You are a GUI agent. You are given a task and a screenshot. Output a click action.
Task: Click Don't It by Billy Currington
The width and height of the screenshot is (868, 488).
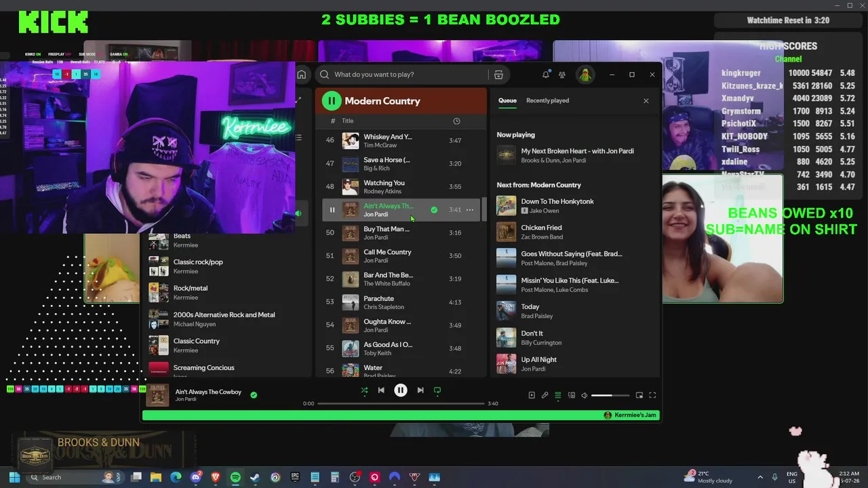[574, 338]
